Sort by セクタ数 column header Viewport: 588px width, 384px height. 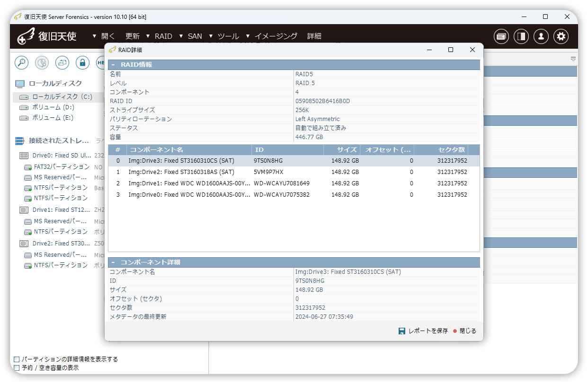[441, 150]
